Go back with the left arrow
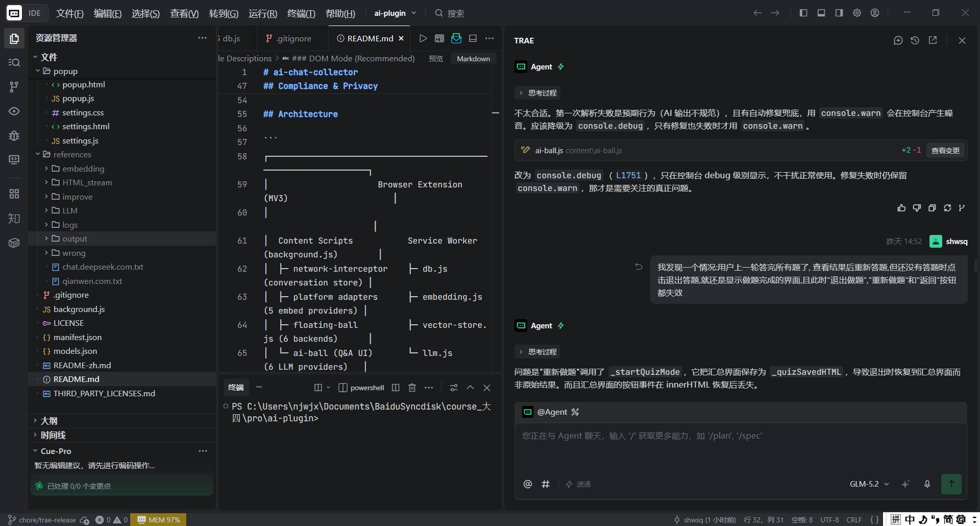This screenshot has height=526, width=980. [757, 13]
